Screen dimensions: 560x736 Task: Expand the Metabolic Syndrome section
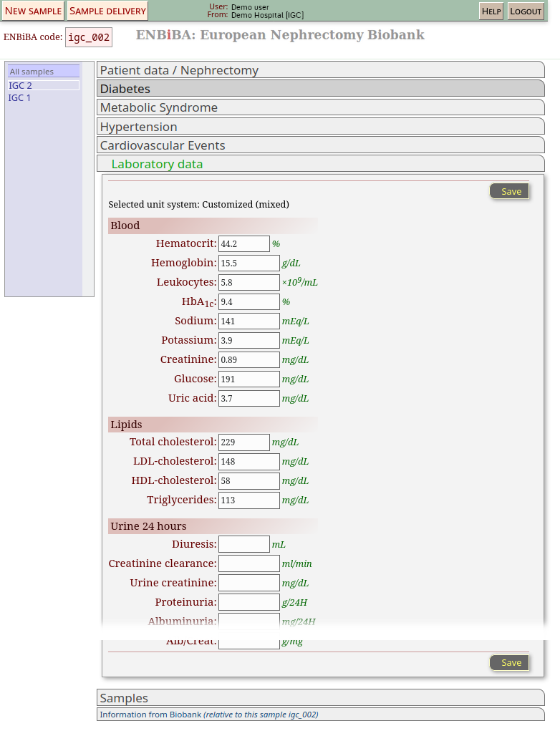pos(320,107)
